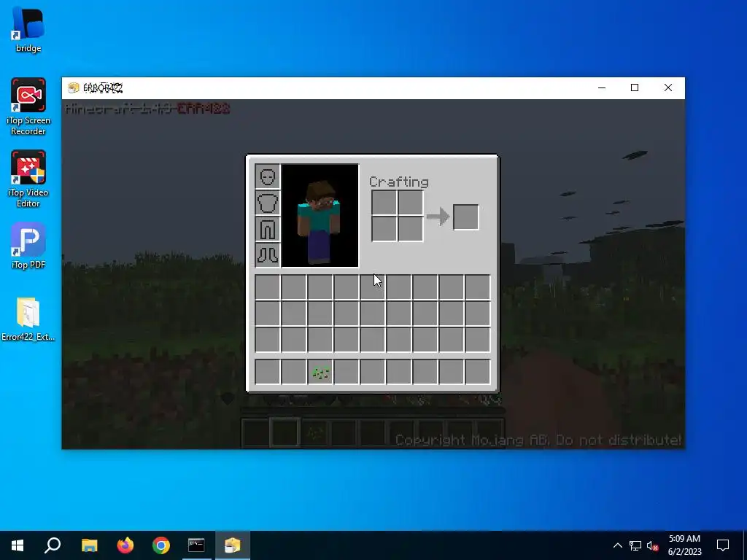Open the notification center
The image size is (747, 560).
click(723, 545)
